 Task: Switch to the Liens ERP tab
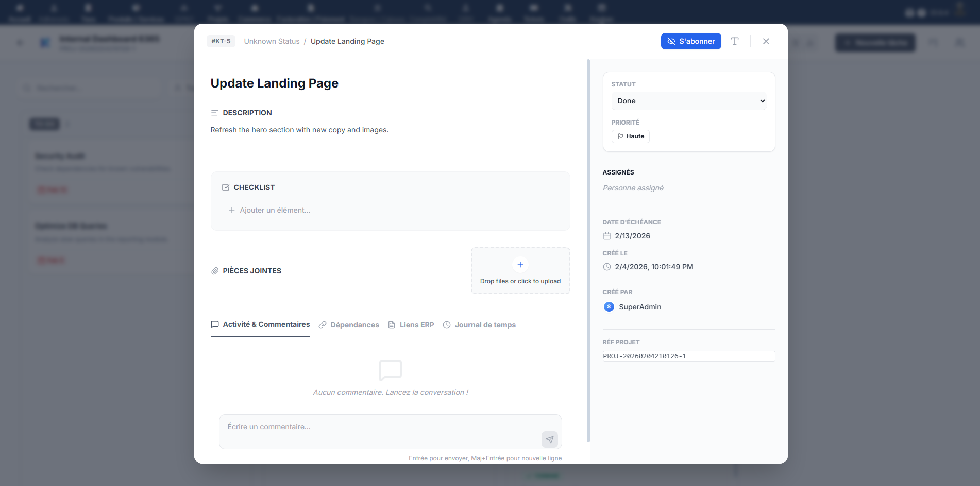[411, 325]
